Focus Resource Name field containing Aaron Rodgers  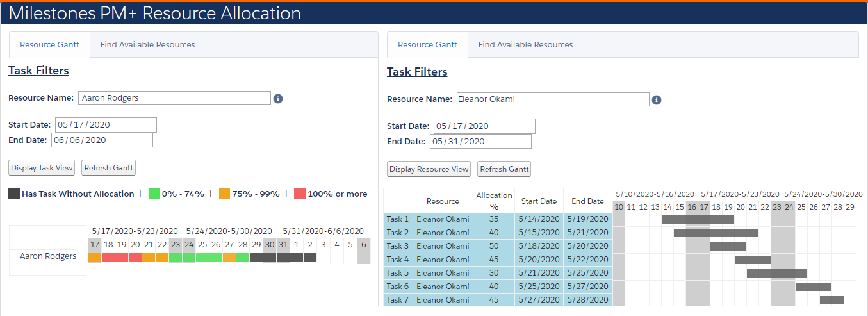[x=174, y=98]
